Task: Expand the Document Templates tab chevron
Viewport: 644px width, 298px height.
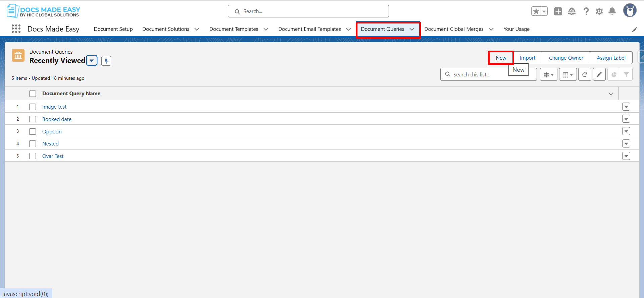Action: 266,29
